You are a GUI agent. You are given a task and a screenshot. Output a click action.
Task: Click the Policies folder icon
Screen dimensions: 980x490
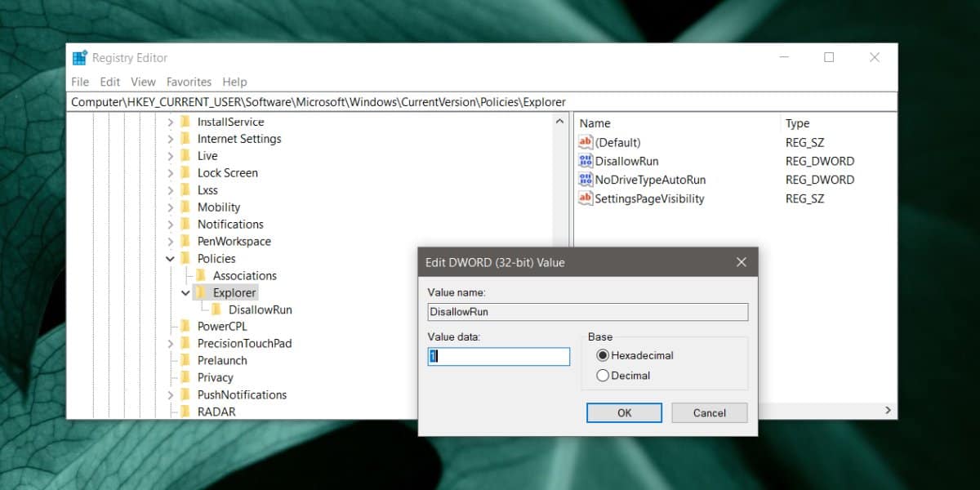click(x=186, y=259)
